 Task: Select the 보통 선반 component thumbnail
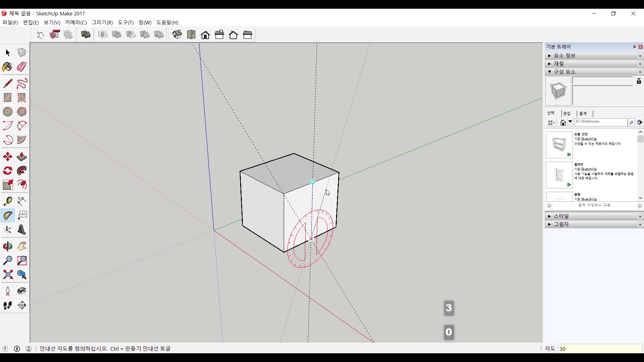[x=559, y=145]
